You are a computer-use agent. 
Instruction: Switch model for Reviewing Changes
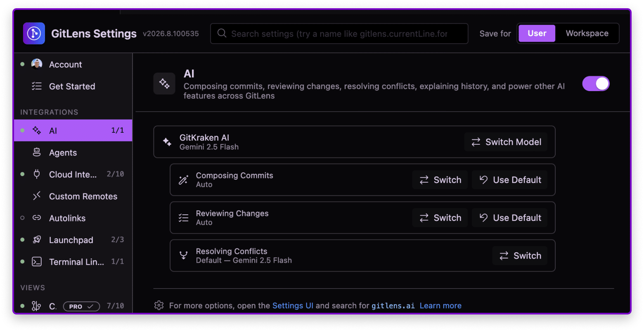click(440, 218)
